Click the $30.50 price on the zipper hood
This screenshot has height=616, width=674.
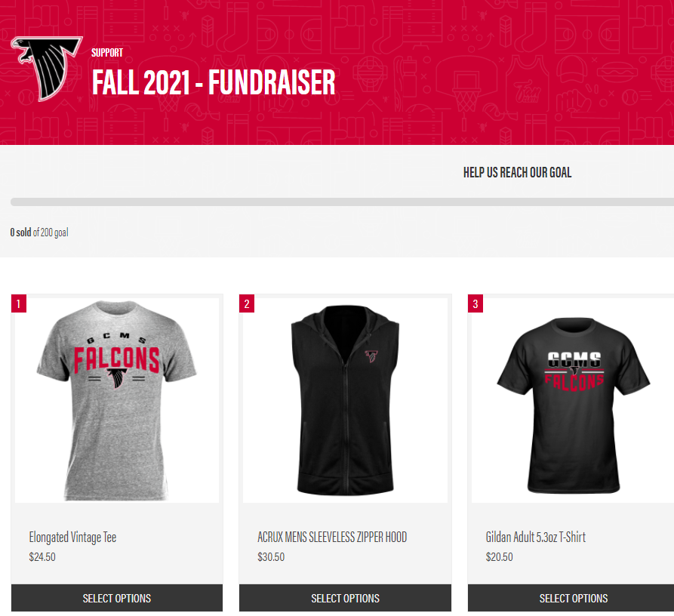[271, 557]
